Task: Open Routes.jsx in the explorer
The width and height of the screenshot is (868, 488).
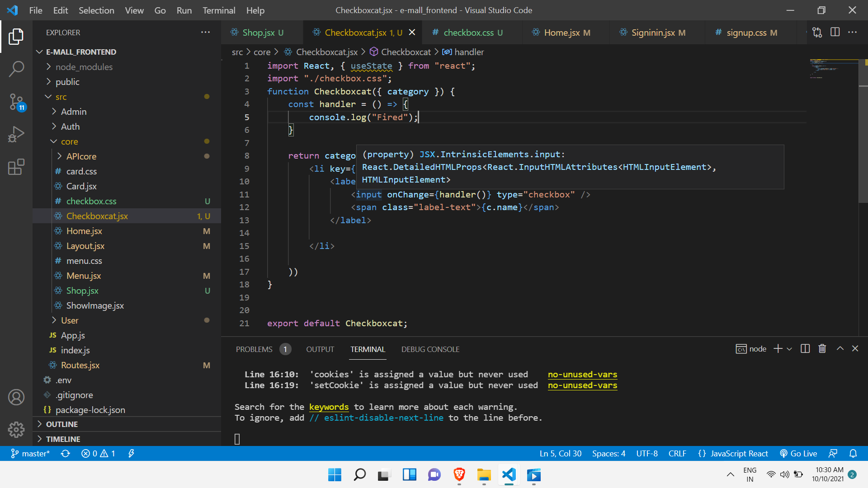Action: click(127, 365)
